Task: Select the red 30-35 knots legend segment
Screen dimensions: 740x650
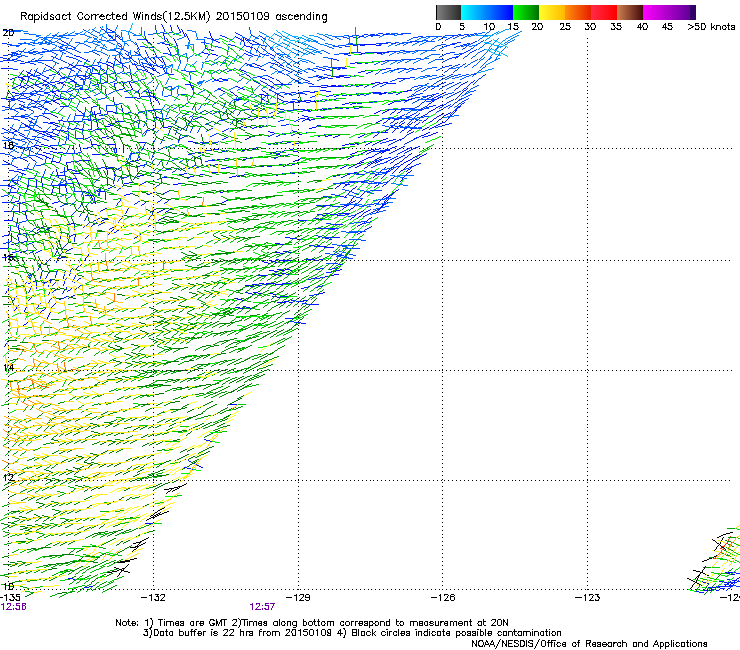Action: (604, 12)
